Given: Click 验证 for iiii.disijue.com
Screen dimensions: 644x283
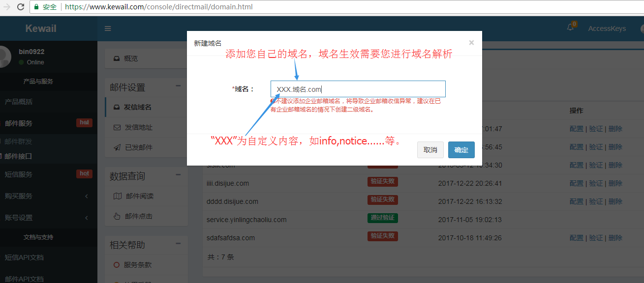Looking at the screenshot, I should [596, 183].
